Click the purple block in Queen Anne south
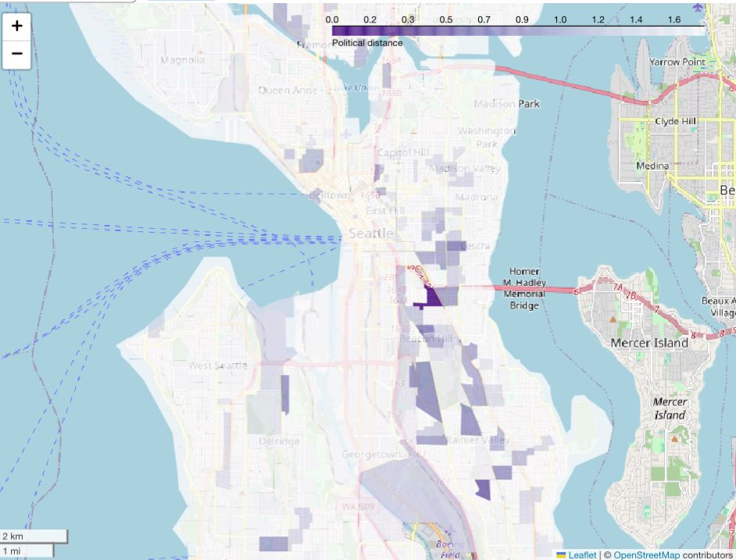 point(311,161)
